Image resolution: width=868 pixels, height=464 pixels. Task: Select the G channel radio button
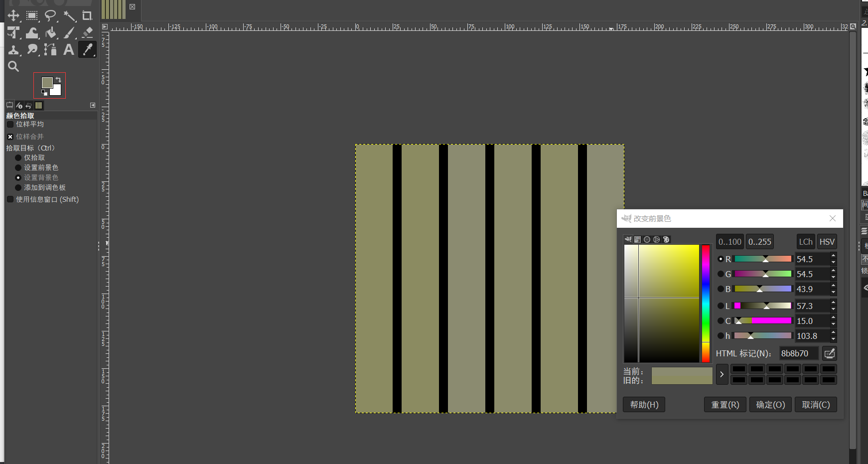coord(721,274)
